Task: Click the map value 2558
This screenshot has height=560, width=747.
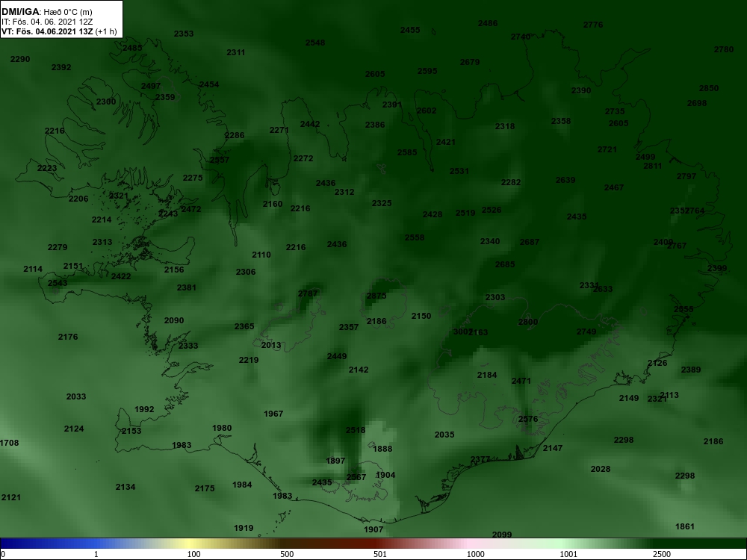Action: point(414,237)
